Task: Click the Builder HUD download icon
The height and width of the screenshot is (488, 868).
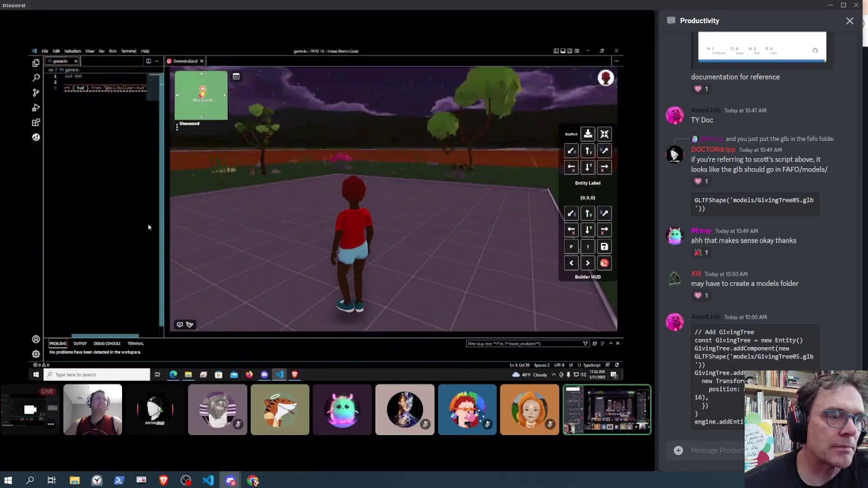Action: (588, 134)
